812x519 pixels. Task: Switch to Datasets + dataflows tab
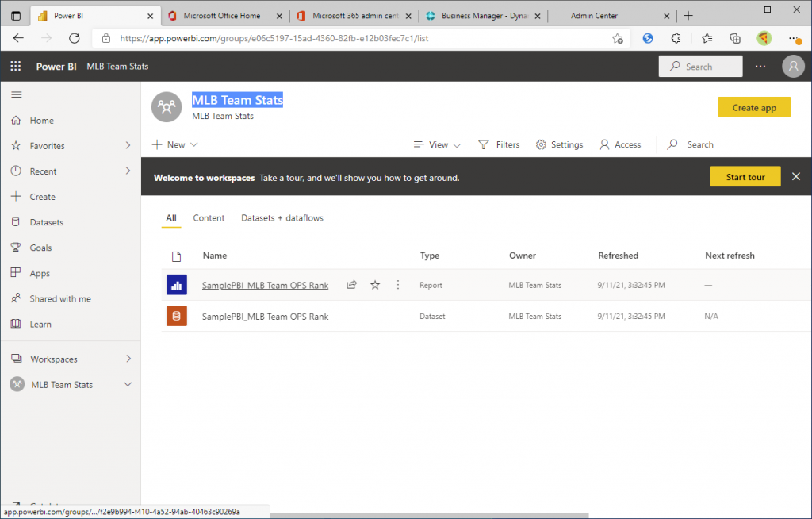click(x=282, y=217)
